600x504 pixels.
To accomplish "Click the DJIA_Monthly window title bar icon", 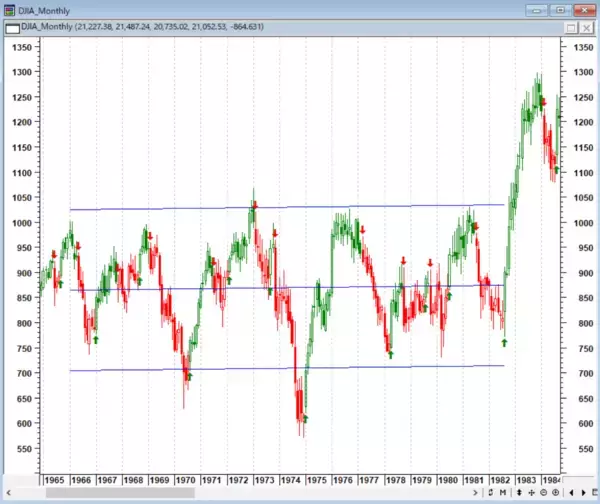I will click(9, 10).
